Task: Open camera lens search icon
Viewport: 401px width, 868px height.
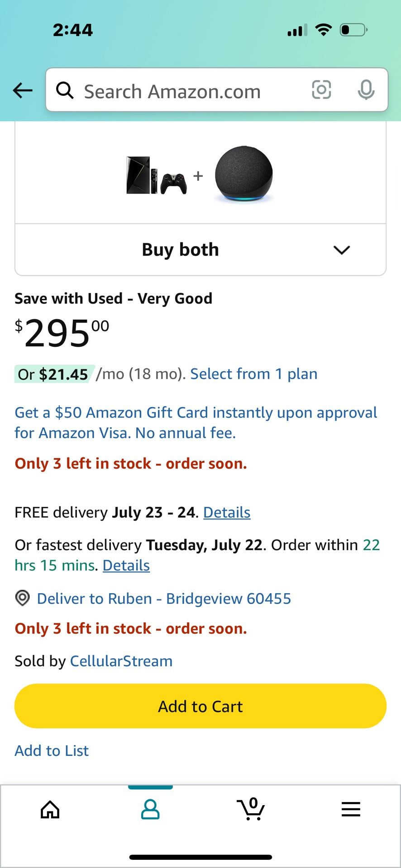Action: (x=321, y=90)
